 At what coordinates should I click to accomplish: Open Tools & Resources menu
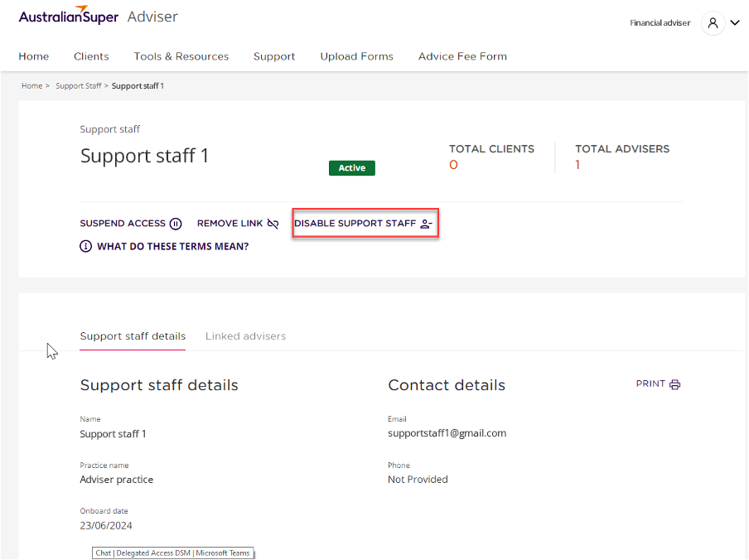click(181, 56)
